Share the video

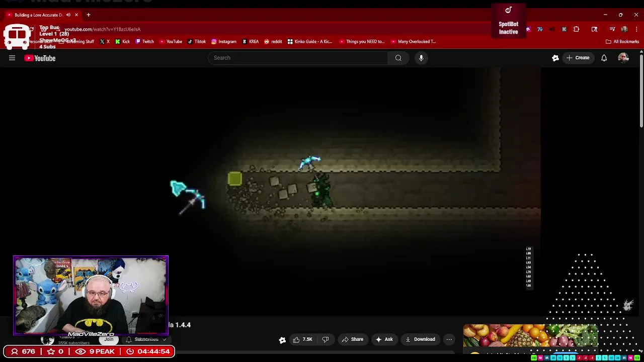click(x=352, y=339)
